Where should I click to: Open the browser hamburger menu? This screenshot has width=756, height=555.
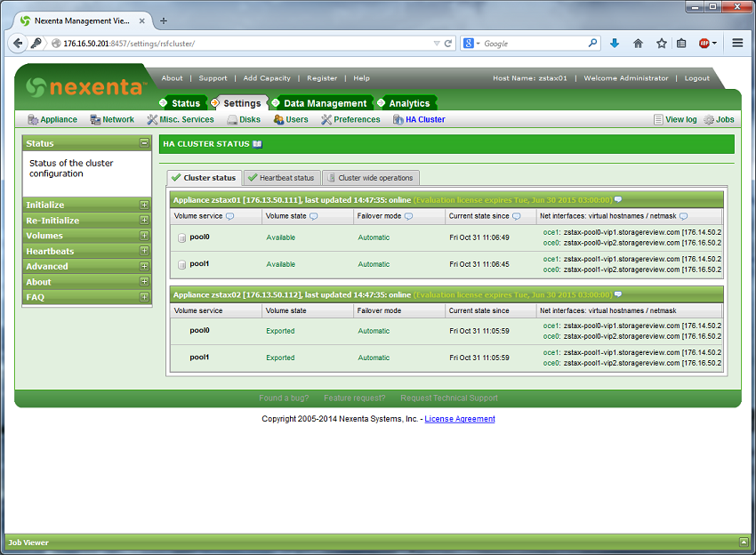pos(737,43)
